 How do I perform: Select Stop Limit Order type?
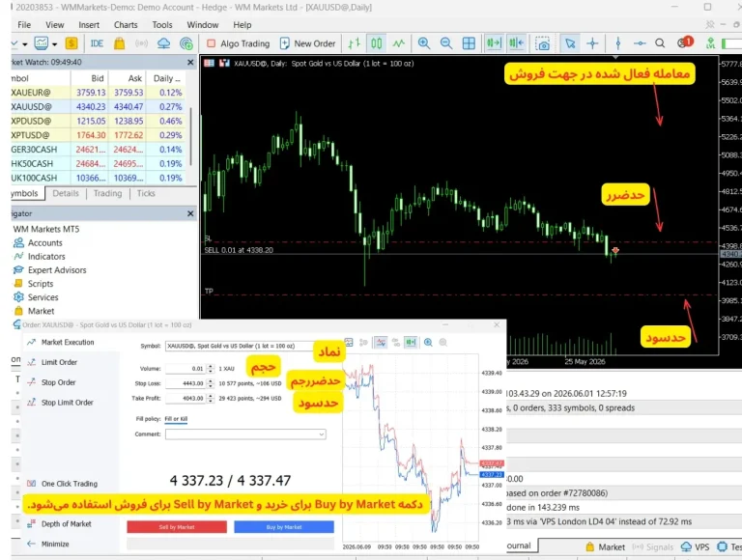click(x=68, y=403)
